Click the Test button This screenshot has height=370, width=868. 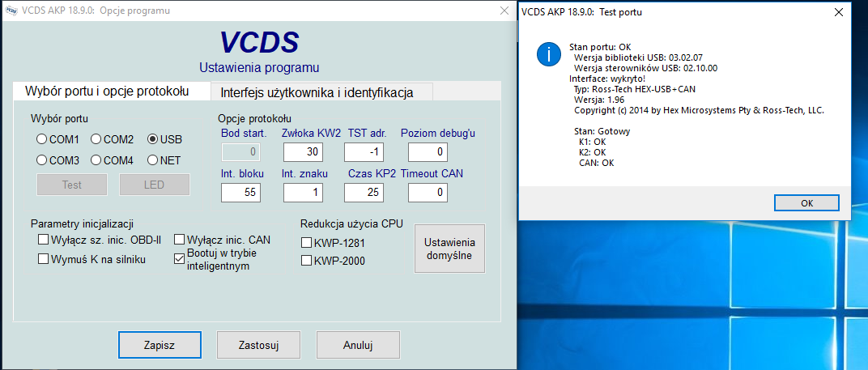point(72,185)
